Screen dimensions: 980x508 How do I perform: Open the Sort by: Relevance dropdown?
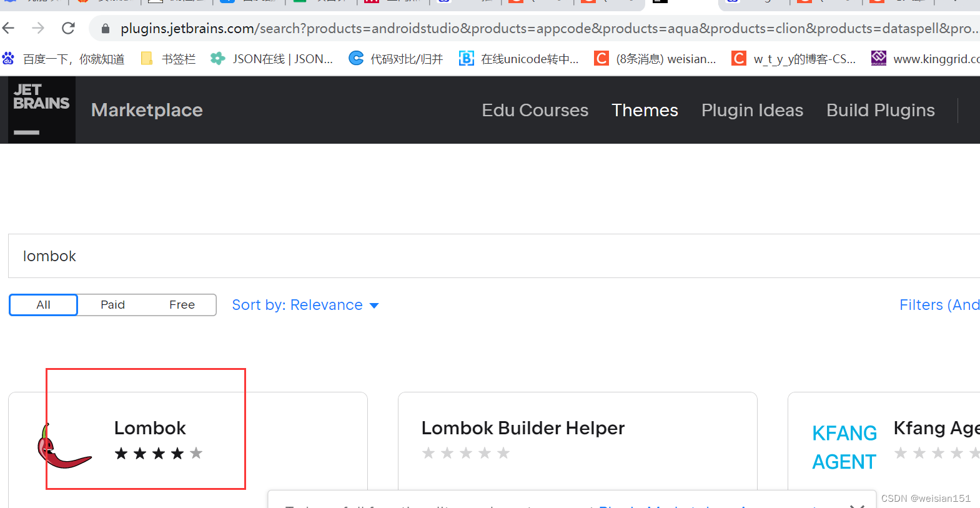[305, 305]
